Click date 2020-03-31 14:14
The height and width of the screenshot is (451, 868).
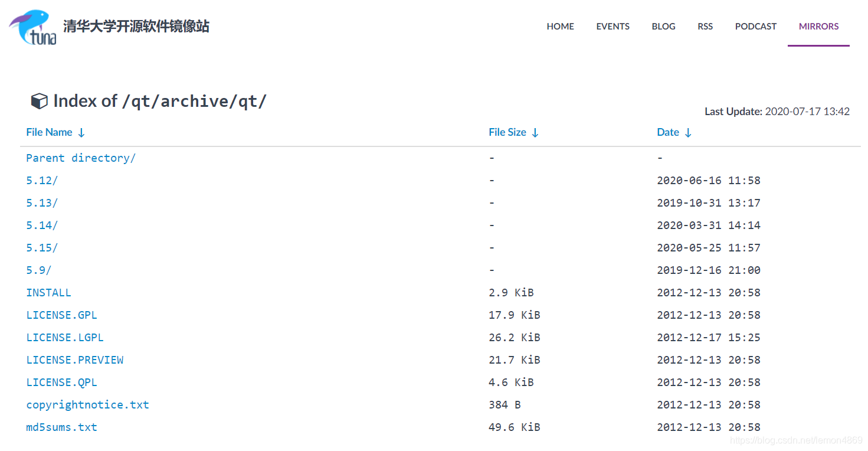[x=709, y=225]
